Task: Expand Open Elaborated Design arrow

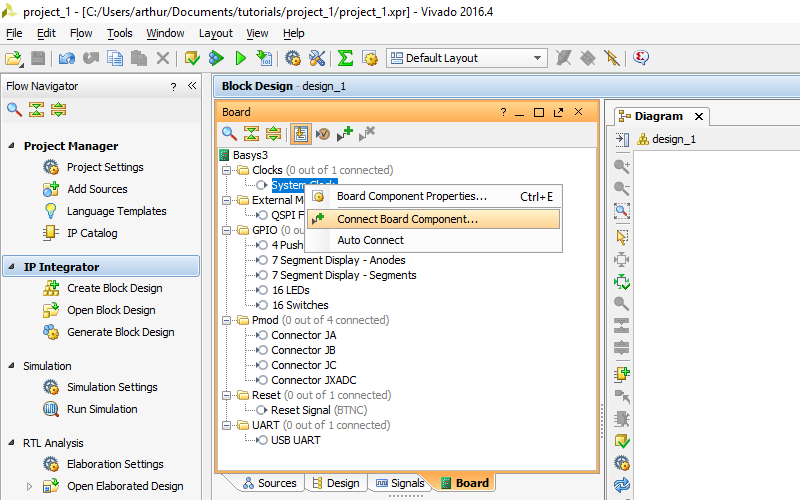Action: (x=29, y=486)
